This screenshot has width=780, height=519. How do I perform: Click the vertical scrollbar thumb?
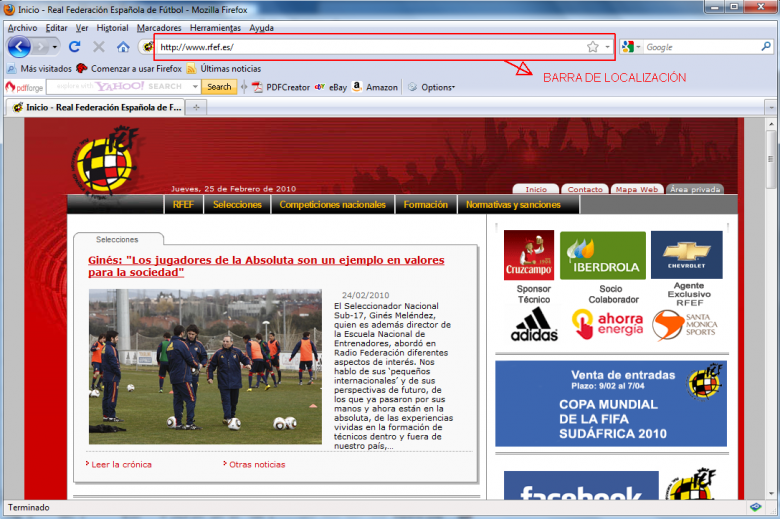[x=771, y=159]
